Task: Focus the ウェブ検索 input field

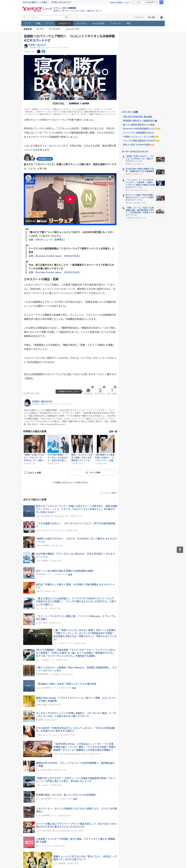Action: (x=138, y=2)
